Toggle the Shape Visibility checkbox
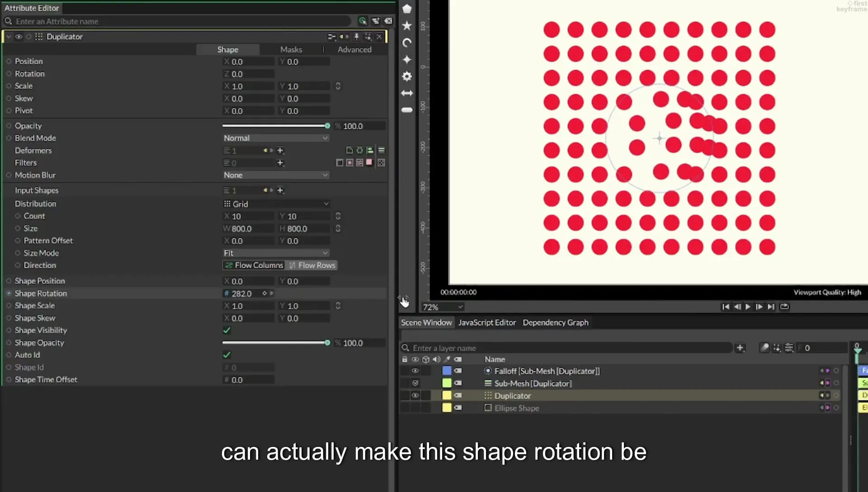Screen dimensions: 868x492 coord(227,331)
